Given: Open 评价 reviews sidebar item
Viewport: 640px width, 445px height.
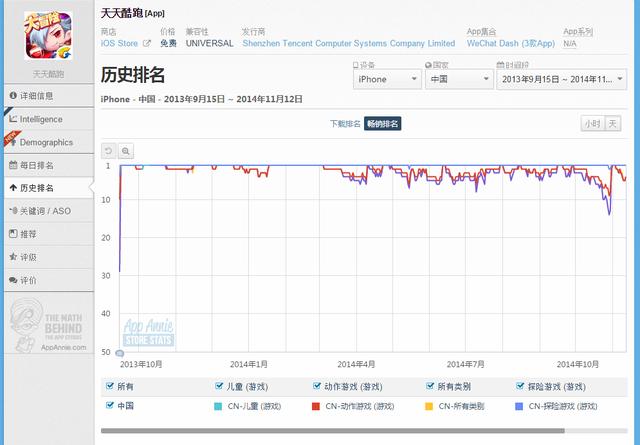Looking at the screenshot, I should coord(47,280).
